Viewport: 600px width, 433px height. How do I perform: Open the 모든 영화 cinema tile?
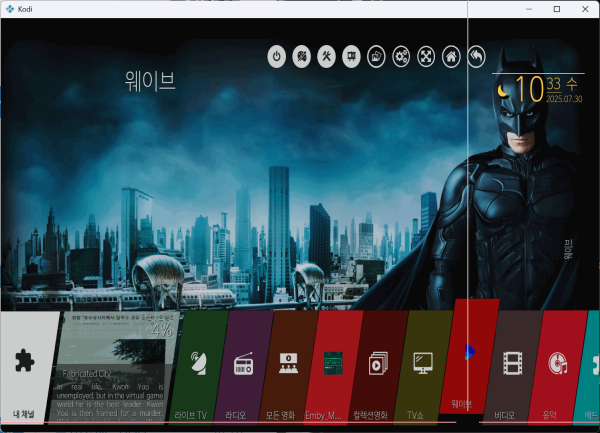[x=289, y=366]
